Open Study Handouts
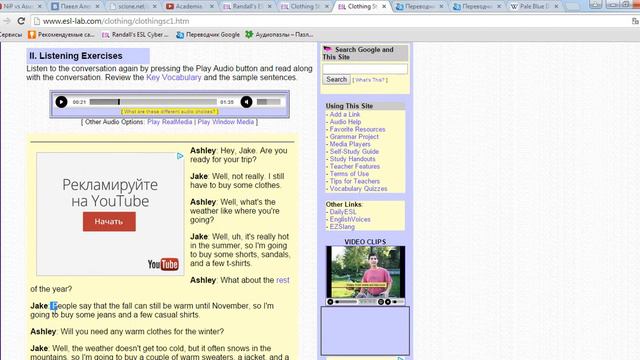 pos(352,159)
